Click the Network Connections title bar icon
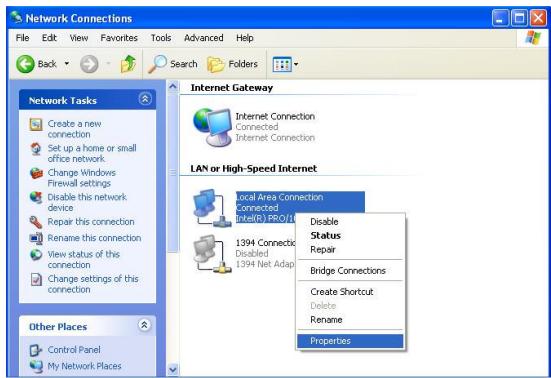 click(16, 18)
